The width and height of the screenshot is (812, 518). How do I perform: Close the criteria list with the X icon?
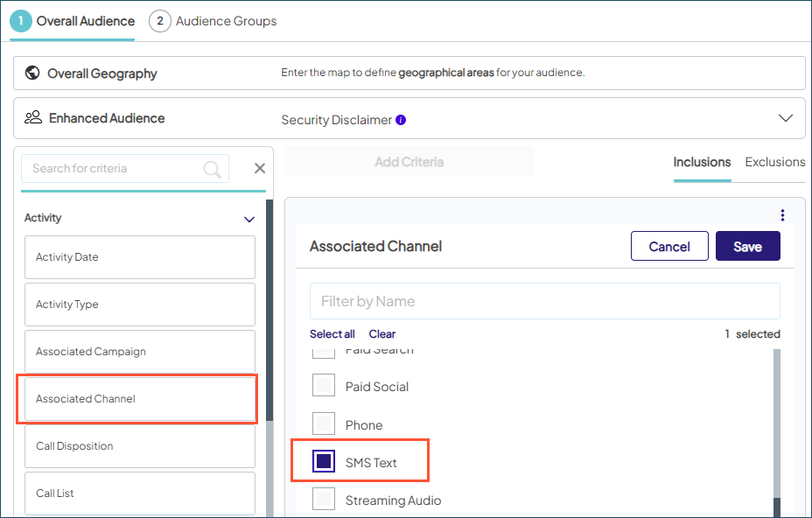tap(259, 168)
